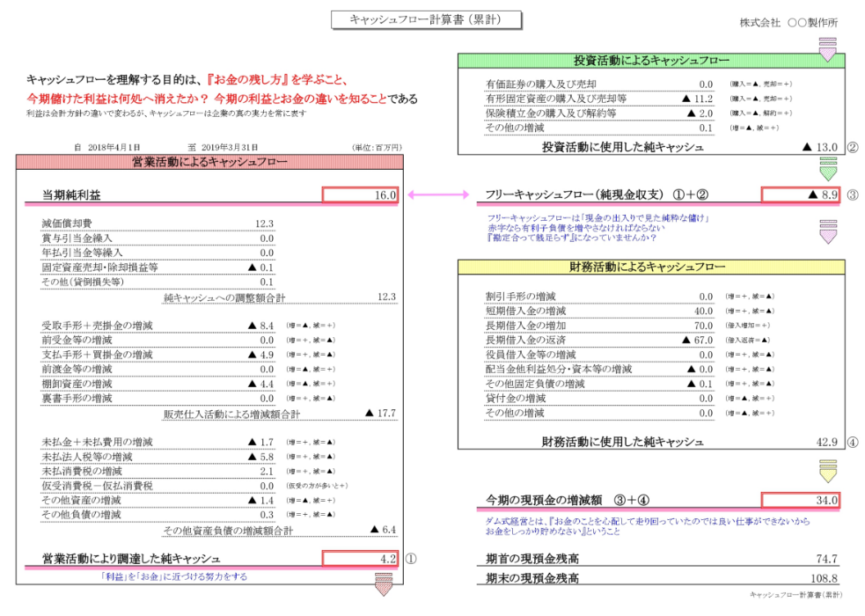Select the 減価償却費 row label
865x616 pixels.
67,224
